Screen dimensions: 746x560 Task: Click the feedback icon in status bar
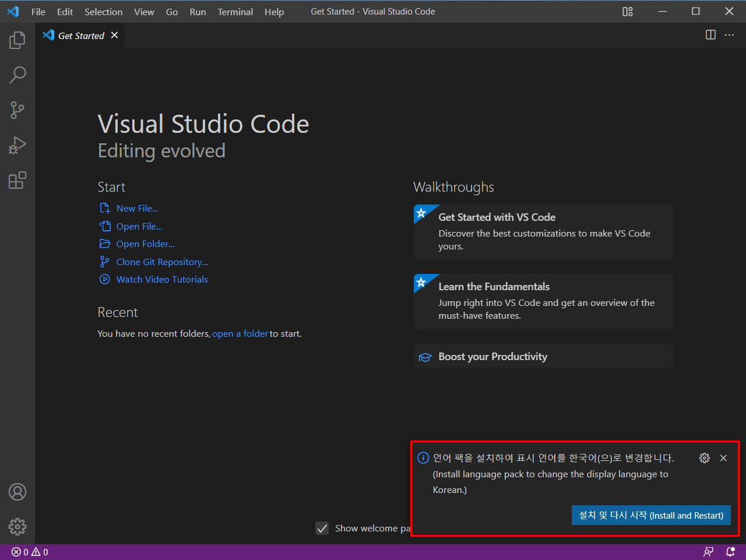click(x=708, y=552)
